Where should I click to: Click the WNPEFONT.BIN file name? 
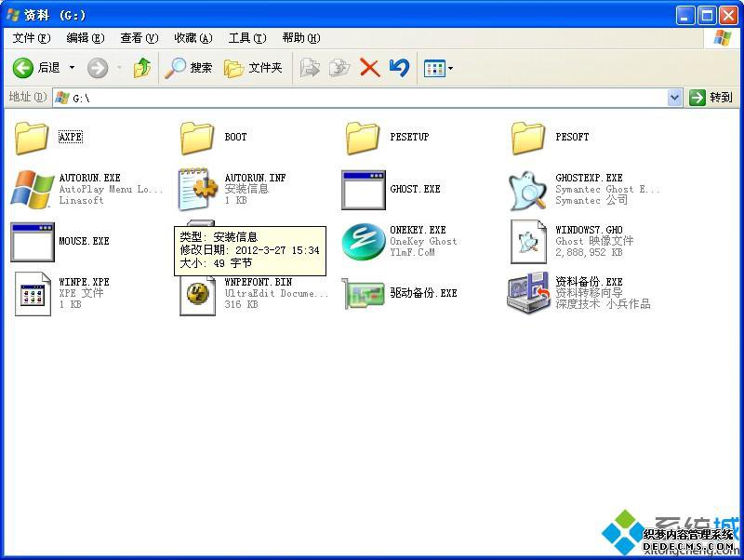click(x=259, y=282)
